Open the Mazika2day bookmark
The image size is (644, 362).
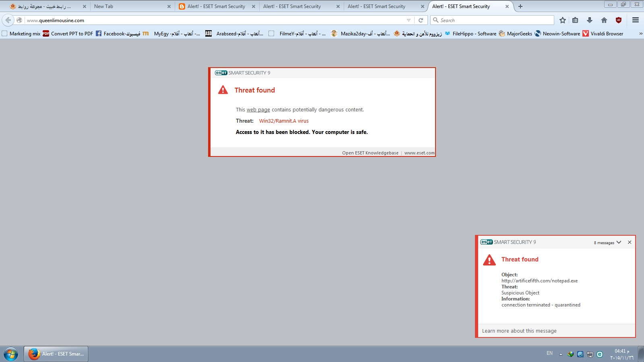point(360,34)
